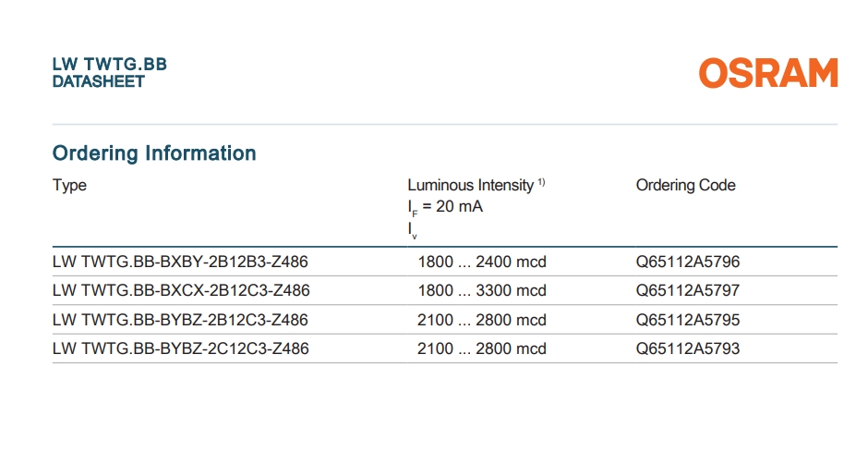This screenshot has height=452, width=868.
Task: Click the 1800 ... 2400 mcd value
Action: (x=482, y=262)
